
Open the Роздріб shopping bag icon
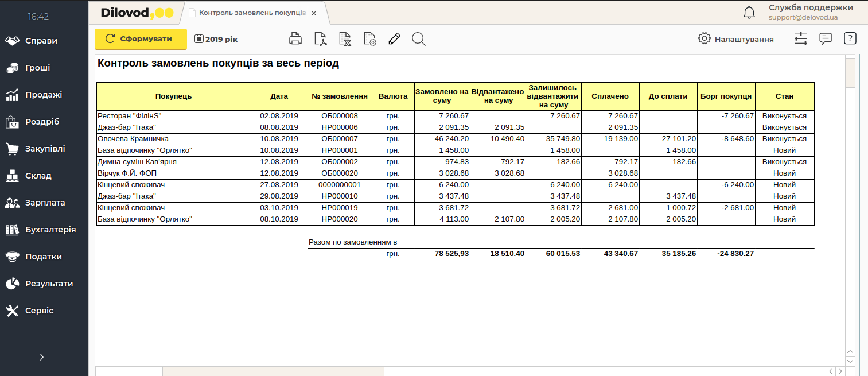(13, 122)
